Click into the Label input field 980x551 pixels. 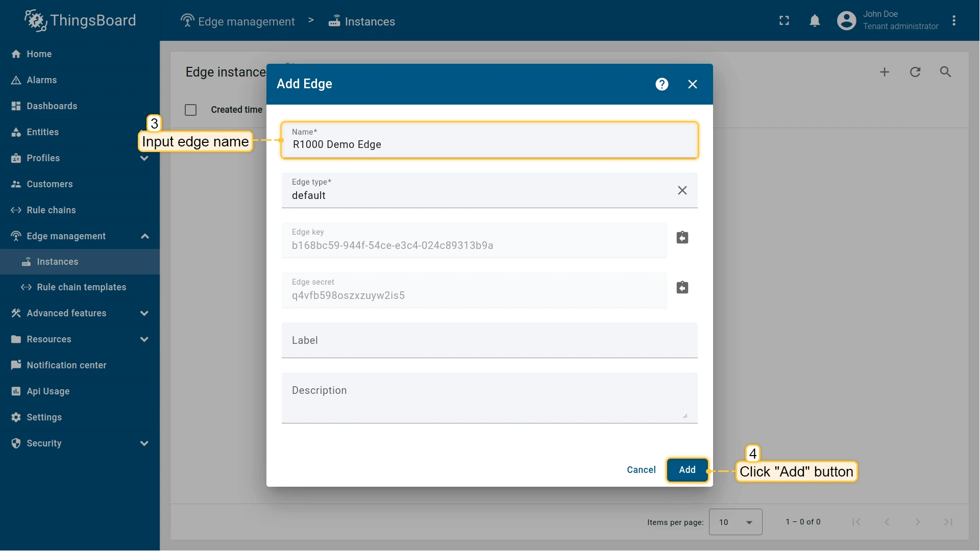[489, 340]
